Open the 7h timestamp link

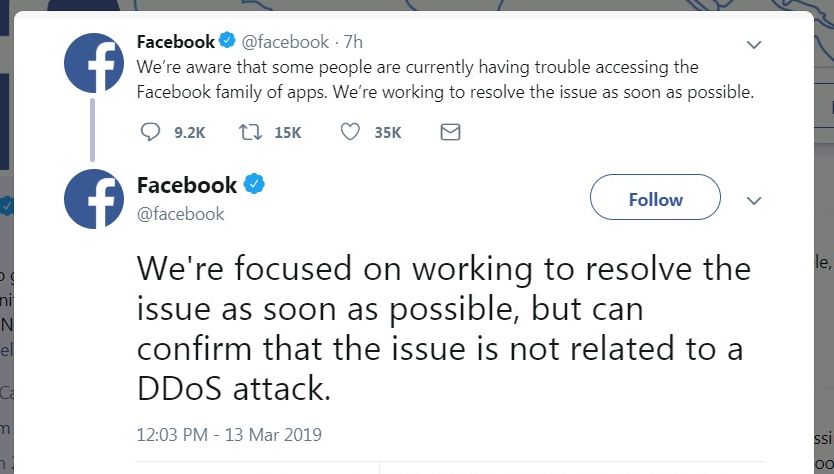coord(353,42)
